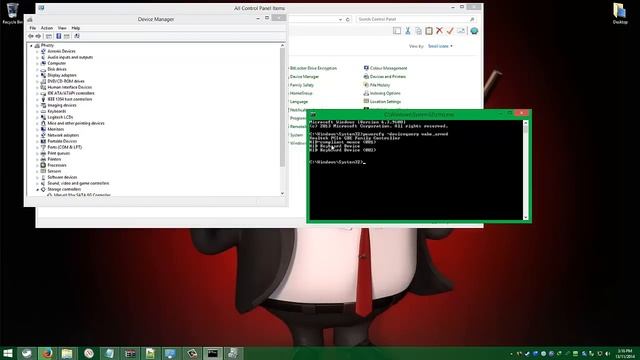The image size is (640, 360).
Task: Open Devices and Printers in Control Panel
Action: pos(384,77)
